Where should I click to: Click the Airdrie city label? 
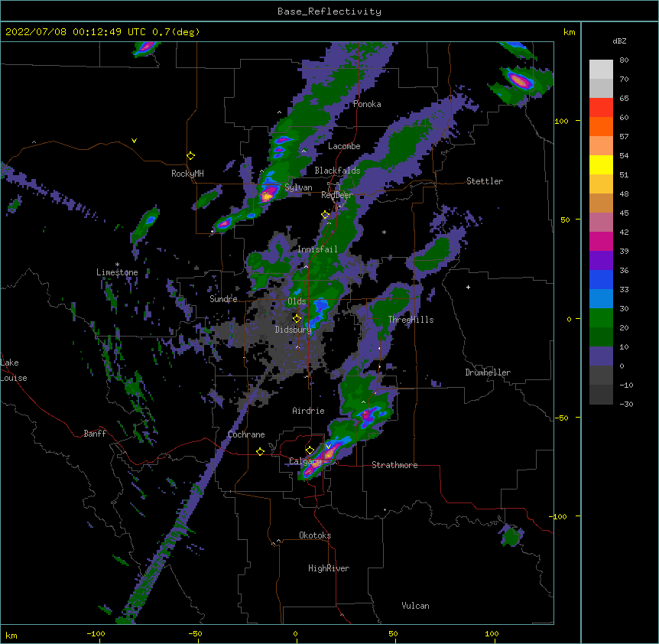point(309,411)
